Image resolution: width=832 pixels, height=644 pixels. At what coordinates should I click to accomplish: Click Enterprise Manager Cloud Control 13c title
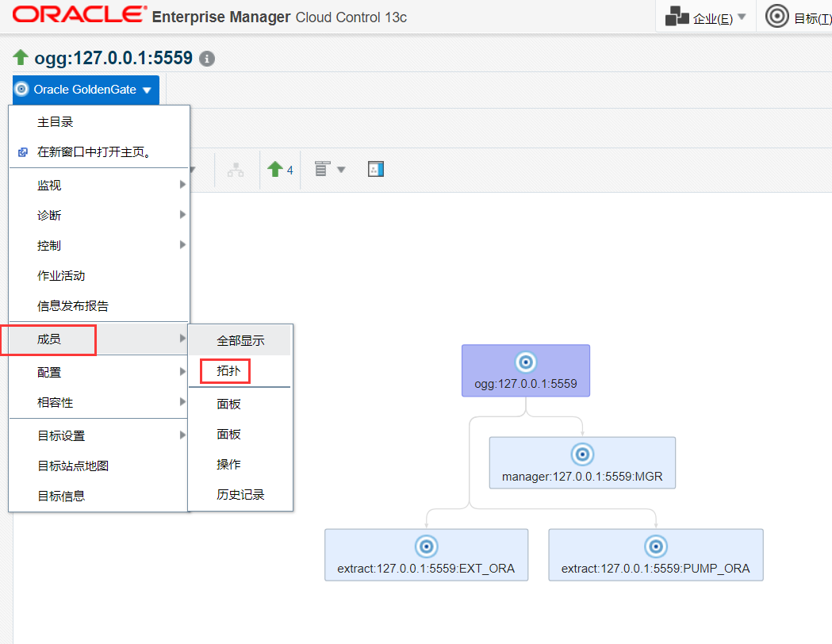(x=280, y=17)
